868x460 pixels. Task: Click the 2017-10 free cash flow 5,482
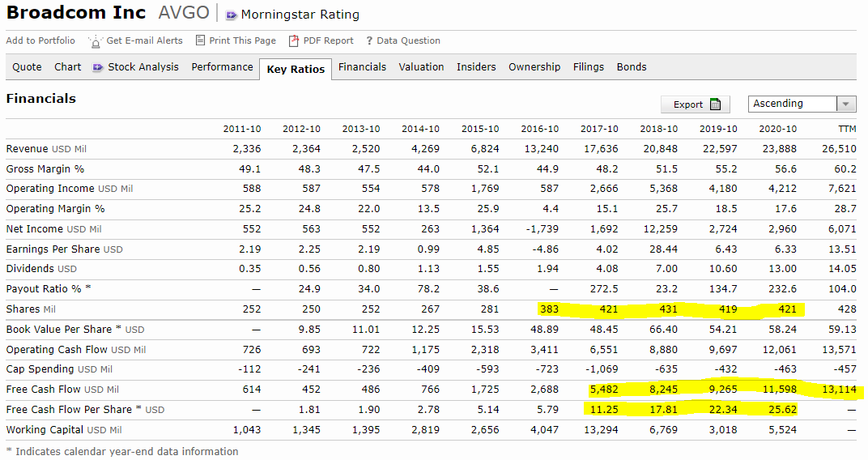604,390
